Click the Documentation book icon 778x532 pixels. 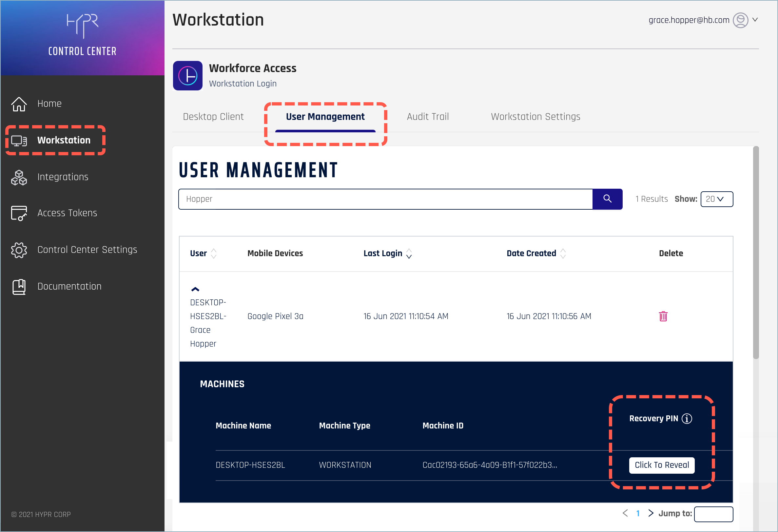pos(19,287)
